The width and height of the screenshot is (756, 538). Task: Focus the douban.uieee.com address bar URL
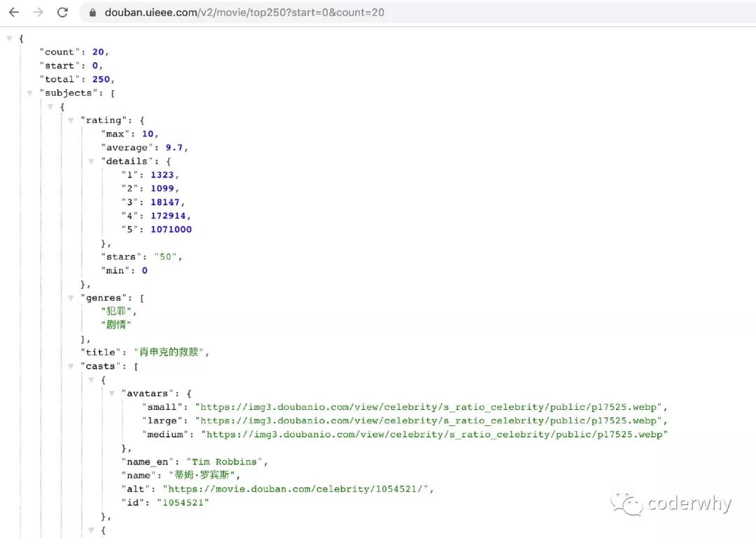[x=244, y=13]
